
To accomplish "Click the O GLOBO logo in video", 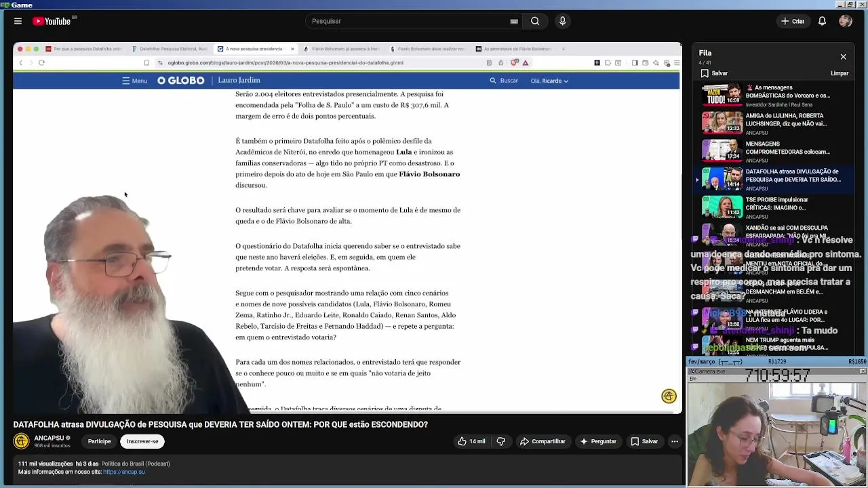I will pyautogui.click(x=180, y=81).
